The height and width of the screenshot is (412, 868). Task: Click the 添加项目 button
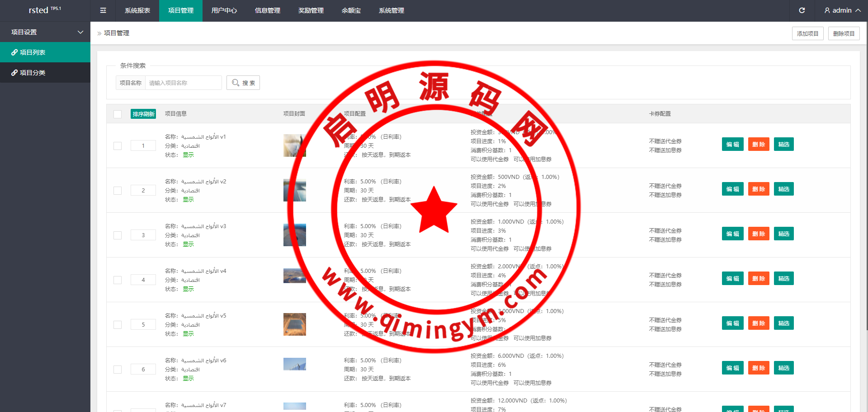[807, 33]
